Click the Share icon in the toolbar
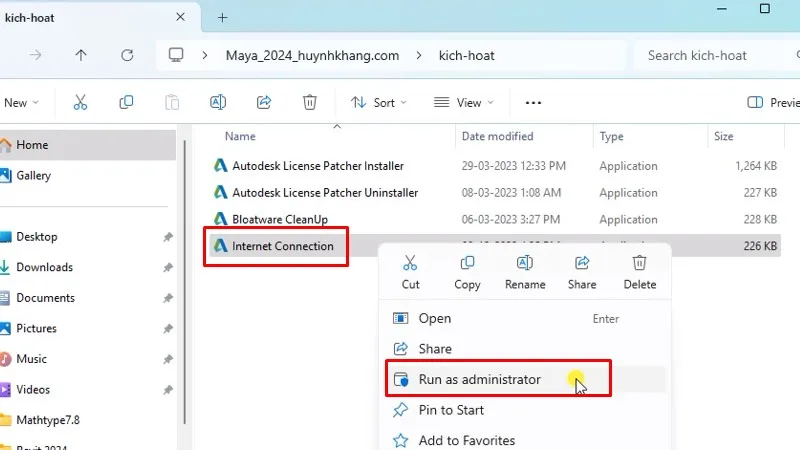Viewport: 800px width, 450px height. 264,103
